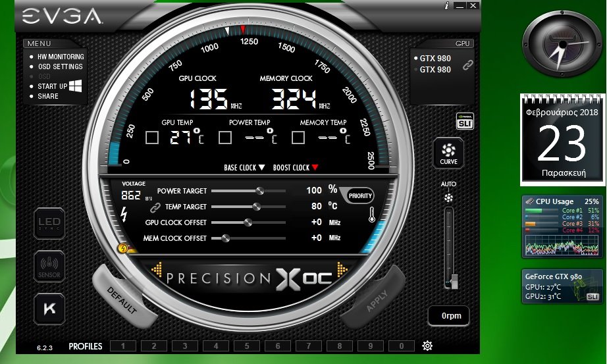Click MEM CLOCK OFFSET slider handle
This screenshot has height=364, width=607.
click(x=225, y=238)
